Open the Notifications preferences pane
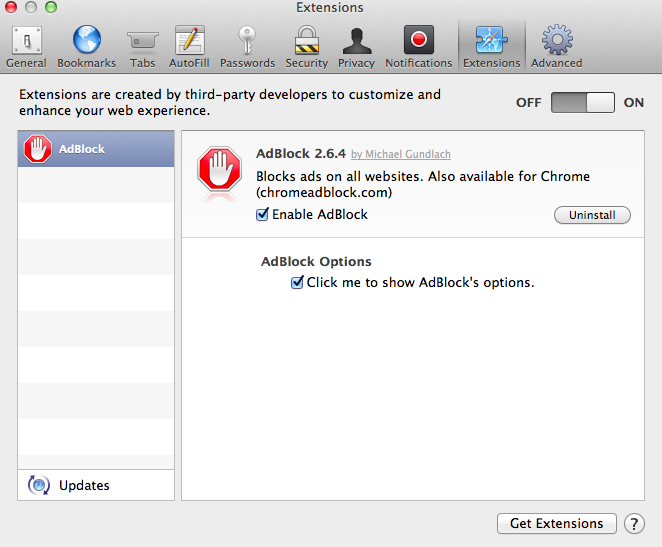Image resolution: width=662 pixels, height=547 pixels. pyautogui.click(x=419, y=46)
